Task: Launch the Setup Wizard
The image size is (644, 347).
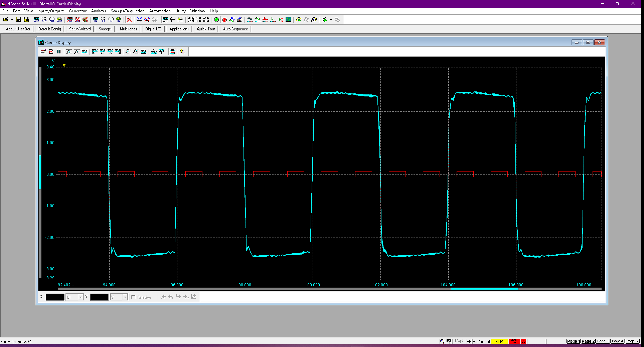Action: tap(80, 29)
